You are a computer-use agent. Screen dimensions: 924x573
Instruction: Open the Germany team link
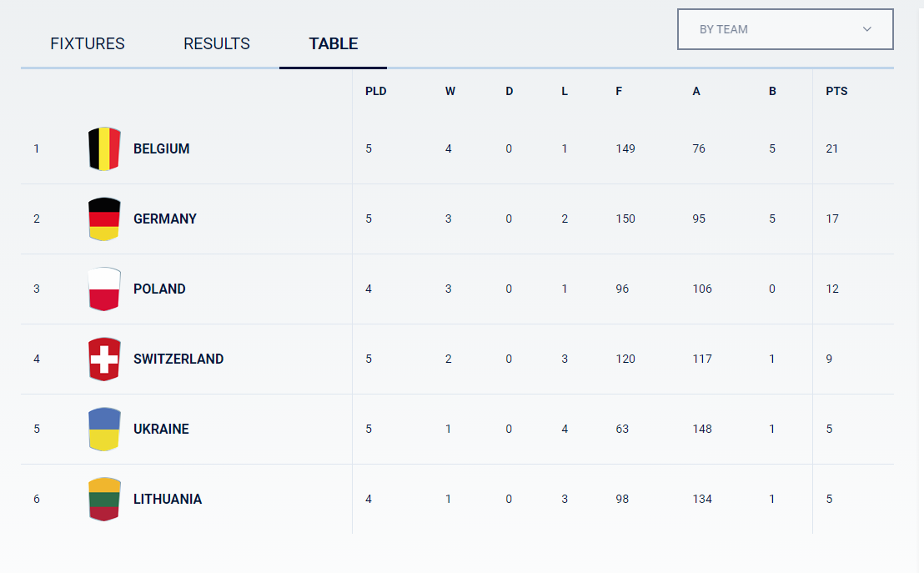165,219
